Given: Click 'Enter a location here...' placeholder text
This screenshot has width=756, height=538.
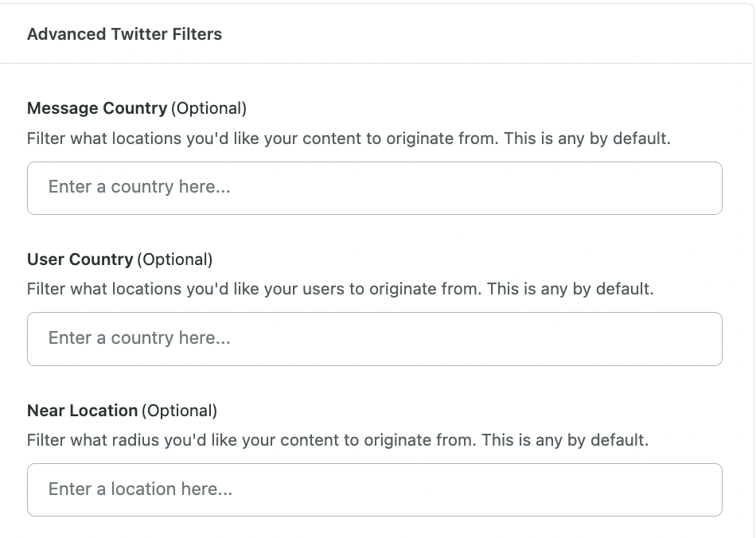Looking at the screenshot, I should [140, 489].
